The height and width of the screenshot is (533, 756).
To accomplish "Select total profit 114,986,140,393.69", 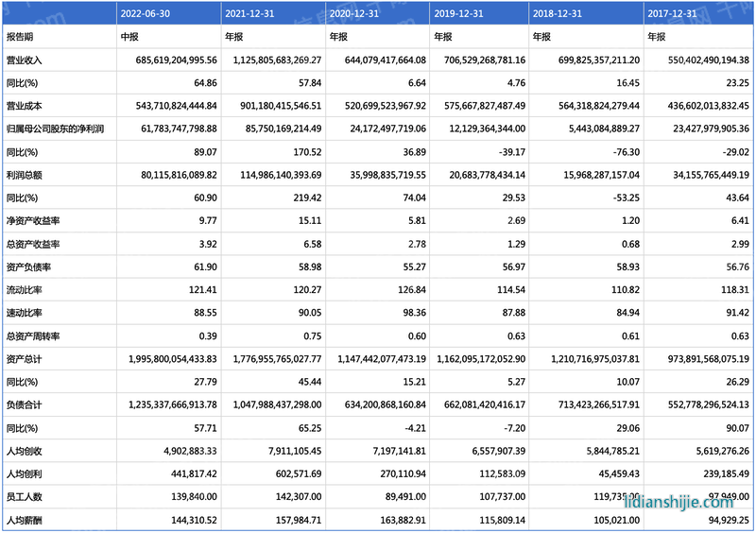I will point(281,175).
